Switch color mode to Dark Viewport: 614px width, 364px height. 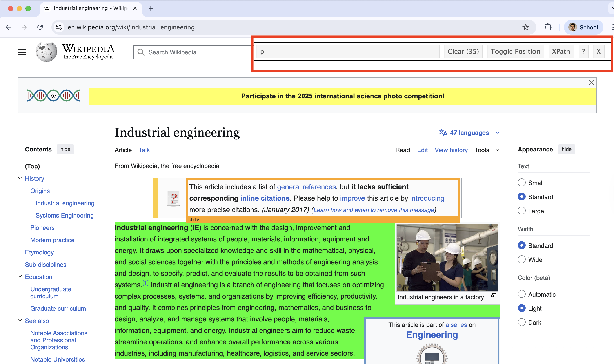tap(521, 322)
